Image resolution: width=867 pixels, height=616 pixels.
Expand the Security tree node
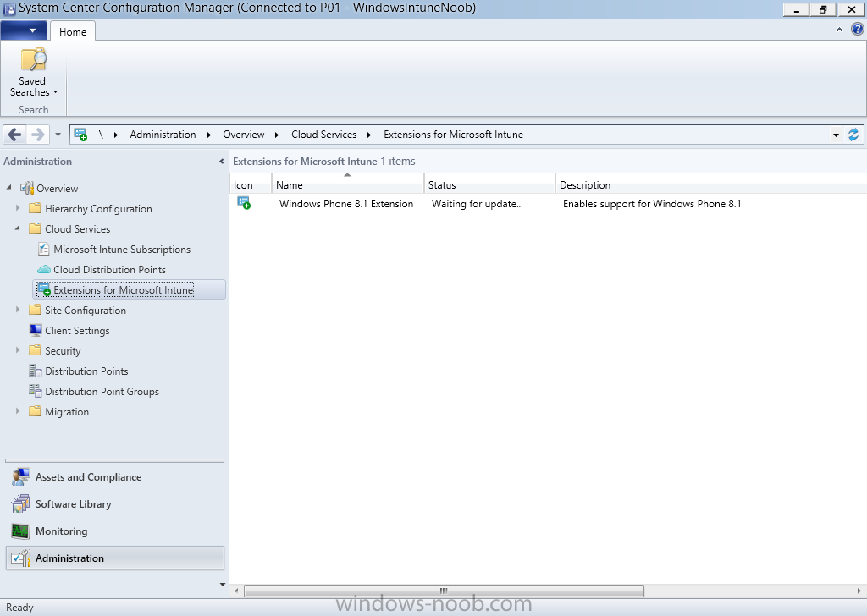(18, 350)
